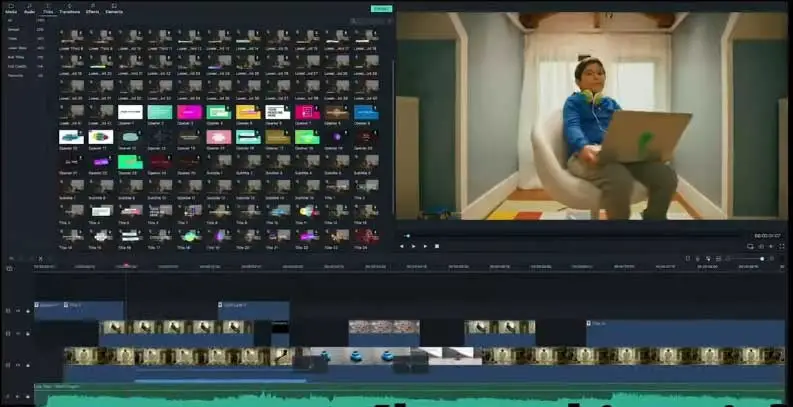793x407 pixels.
Task: Switch to the Transitions tab
Action: coord(70,9)
